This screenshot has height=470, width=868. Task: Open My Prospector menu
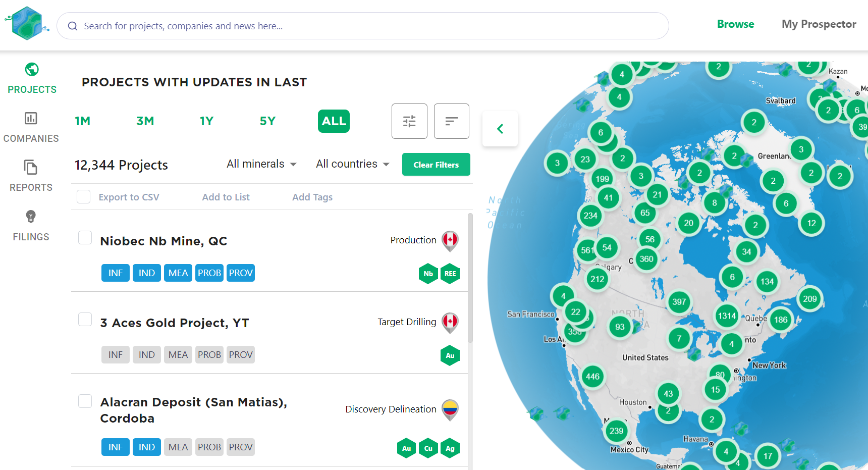click(x=819, y=24)
